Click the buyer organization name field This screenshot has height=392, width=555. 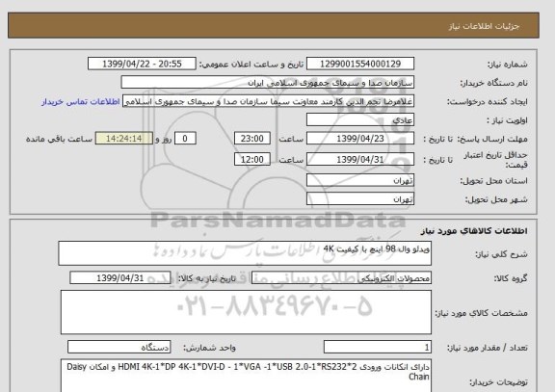268,82
